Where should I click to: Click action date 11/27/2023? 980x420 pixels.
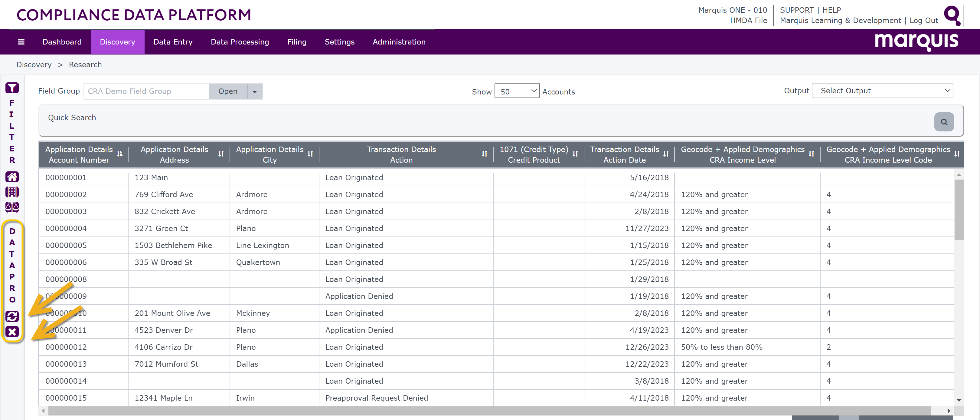point(647,228)
